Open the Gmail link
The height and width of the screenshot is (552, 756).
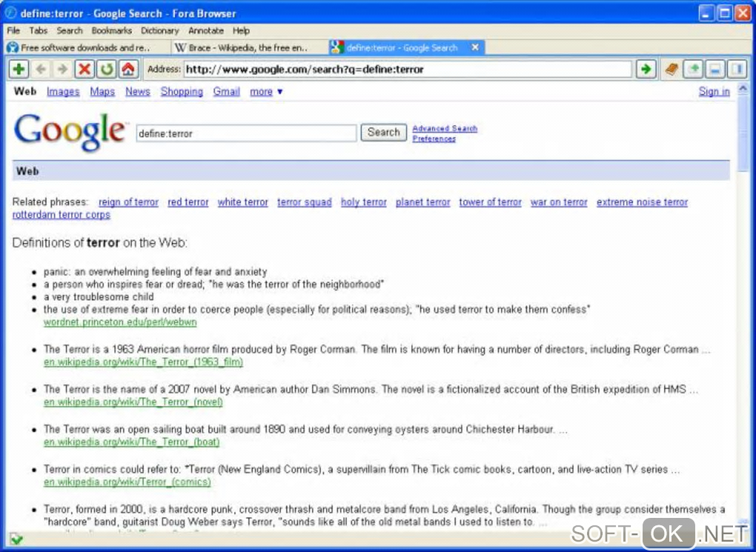(227, 92)
